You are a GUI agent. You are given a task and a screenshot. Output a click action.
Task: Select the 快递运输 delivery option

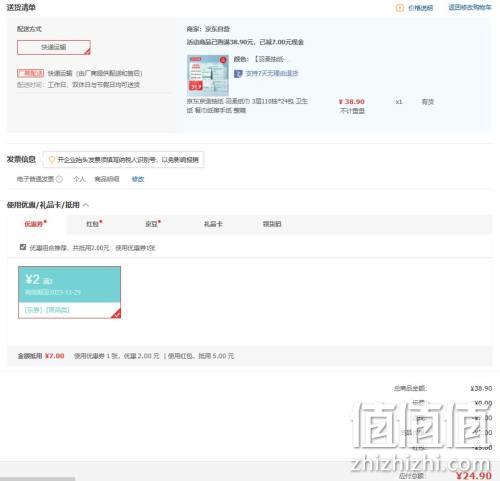(54, 47)
